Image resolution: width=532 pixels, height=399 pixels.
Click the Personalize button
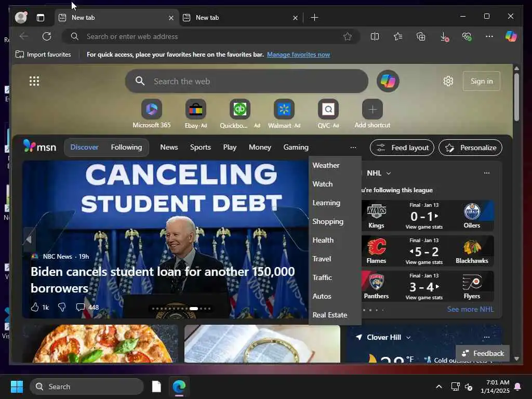pos(470,148)
